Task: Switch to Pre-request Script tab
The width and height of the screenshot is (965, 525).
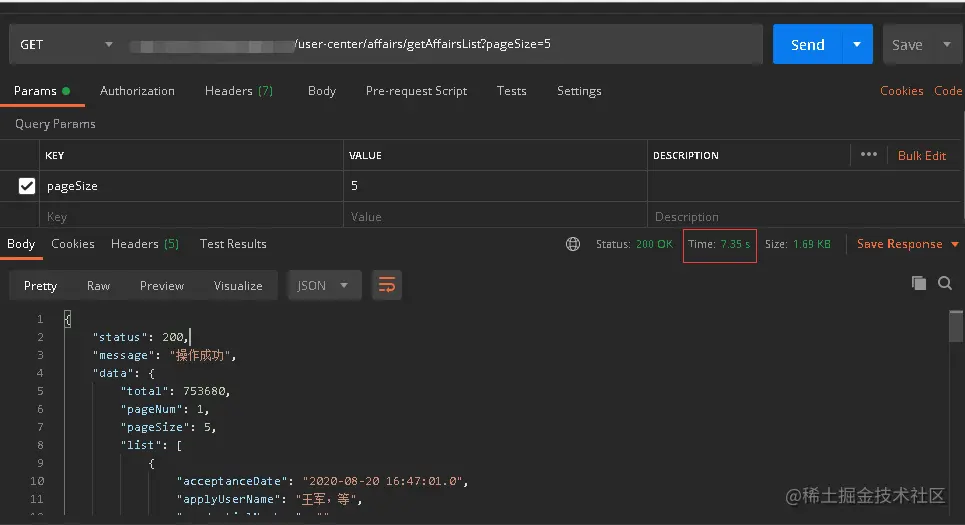Action: pyautogui.click(x=416, y=91)
